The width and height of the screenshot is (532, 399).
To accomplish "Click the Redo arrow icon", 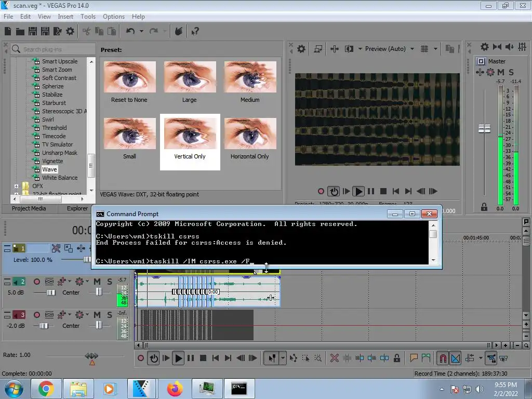I will point(154,31).
